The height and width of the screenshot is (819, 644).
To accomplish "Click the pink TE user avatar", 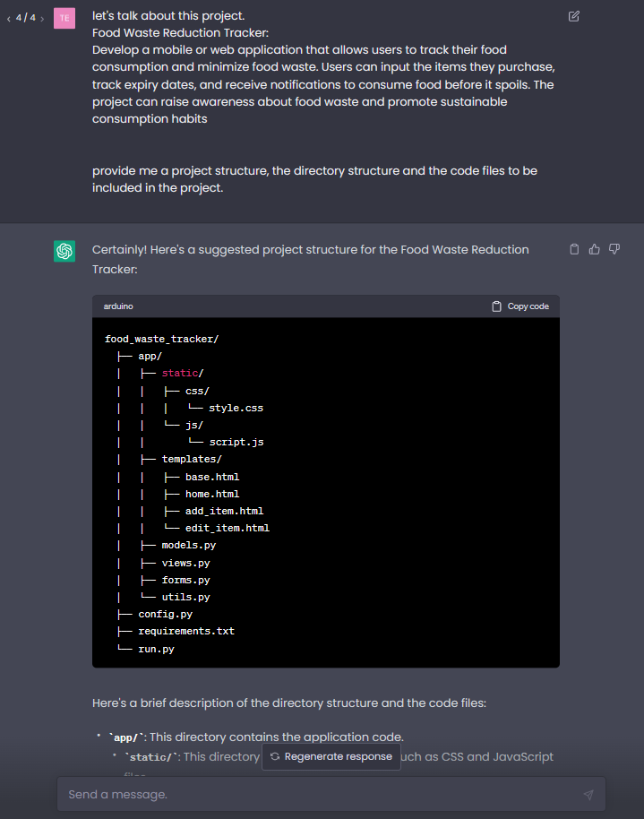I will (x=64, y=18).
